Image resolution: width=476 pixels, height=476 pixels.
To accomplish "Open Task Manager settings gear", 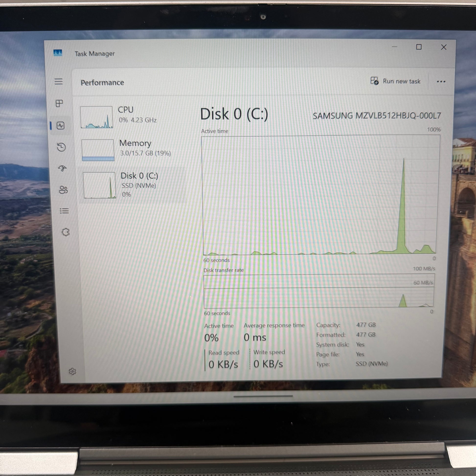I will pyautogui.click(x=72, y=371).
